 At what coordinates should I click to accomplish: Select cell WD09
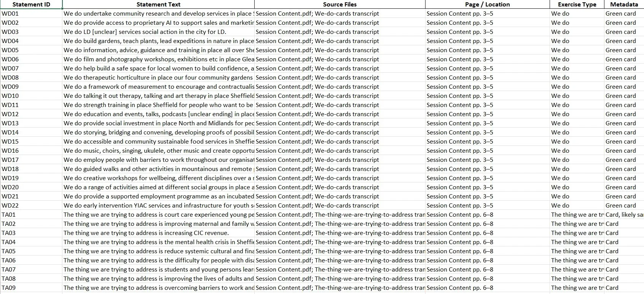(x=31, y=86)
